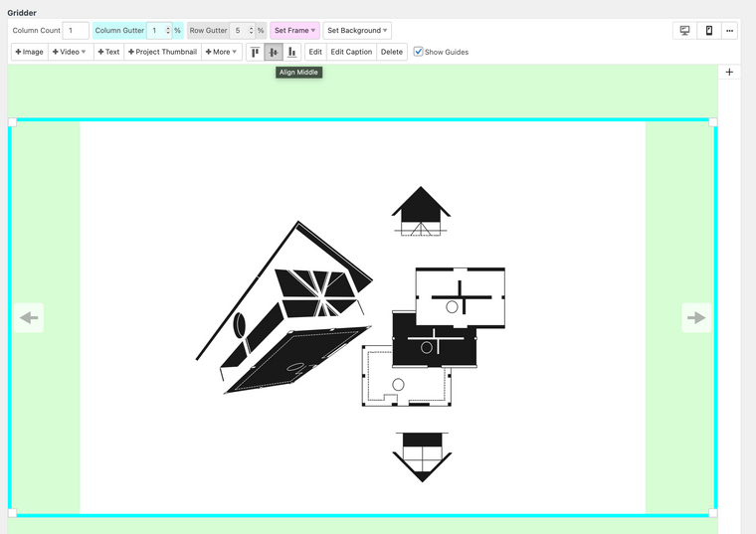Click the Delete button
756x534 pixels.
(392, 52)
